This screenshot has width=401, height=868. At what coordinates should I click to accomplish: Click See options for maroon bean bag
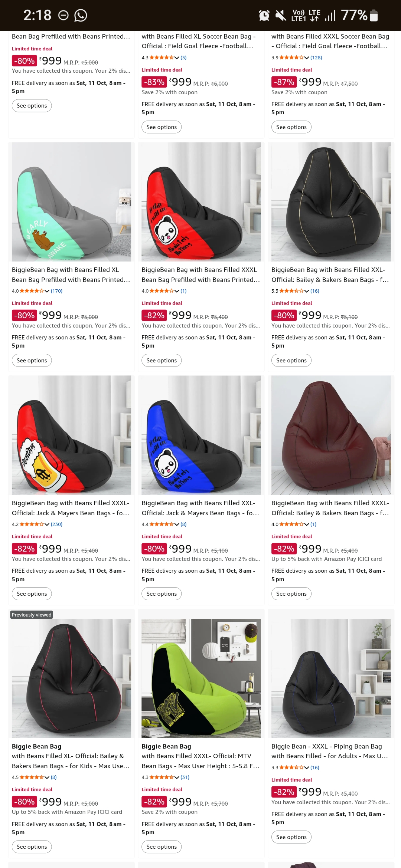(x=291, y=594)
